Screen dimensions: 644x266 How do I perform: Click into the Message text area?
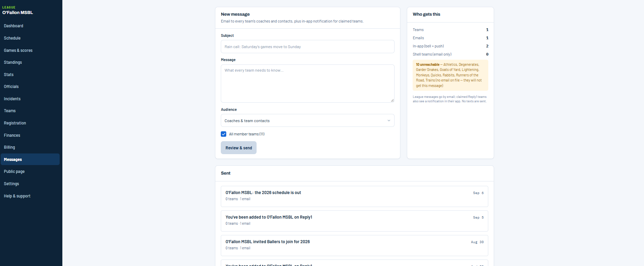308,84
